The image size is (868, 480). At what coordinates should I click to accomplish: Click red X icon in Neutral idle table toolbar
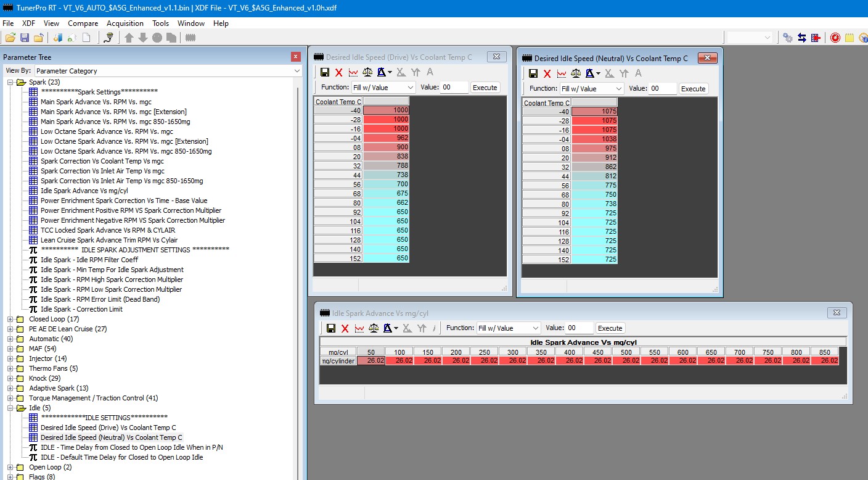click(547, 73)
